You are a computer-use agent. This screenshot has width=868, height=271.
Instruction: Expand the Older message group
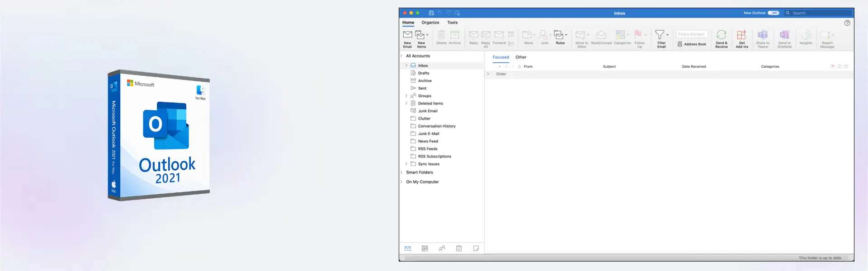tap(488, 74)
